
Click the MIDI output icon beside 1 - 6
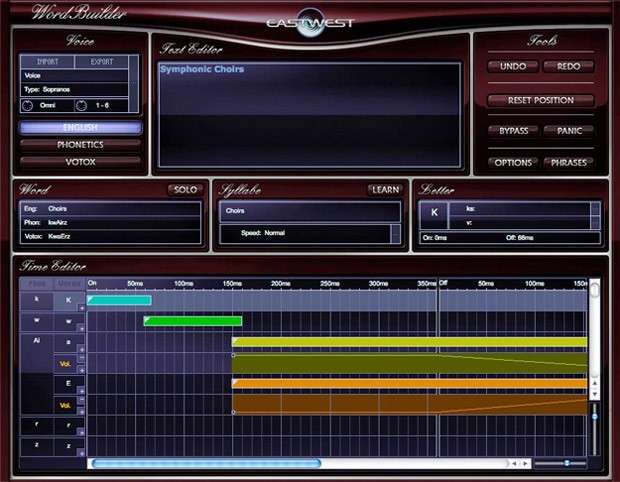coord(81,106)
